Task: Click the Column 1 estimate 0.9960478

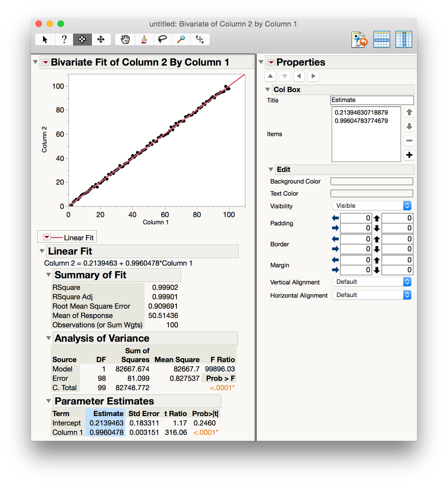Action: tap(106, 433)
